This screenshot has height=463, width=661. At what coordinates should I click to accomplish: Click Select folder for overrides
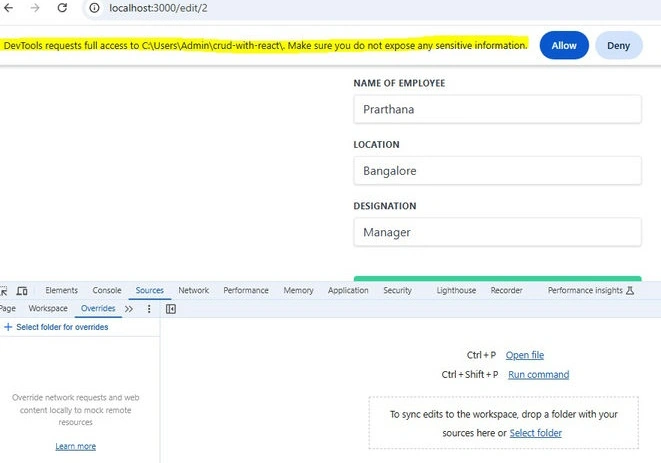click(x=62, y=327)
